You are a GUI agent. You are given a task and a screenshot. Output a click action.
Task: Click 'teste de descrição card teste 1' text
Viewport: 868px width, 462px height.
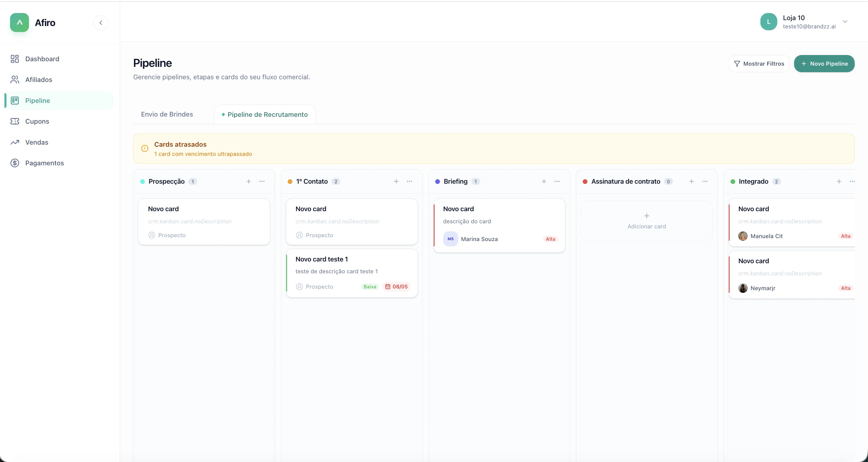[x=337, y=271]
